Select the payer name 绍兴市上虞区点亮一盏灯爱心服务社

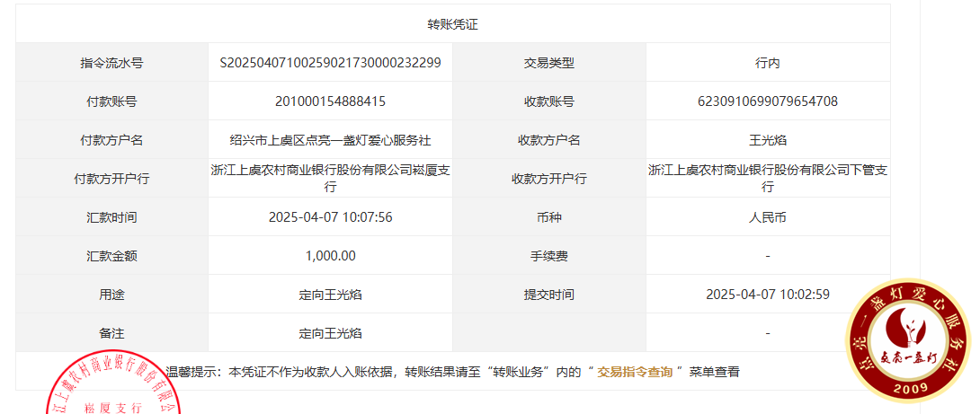pos(330,140)
